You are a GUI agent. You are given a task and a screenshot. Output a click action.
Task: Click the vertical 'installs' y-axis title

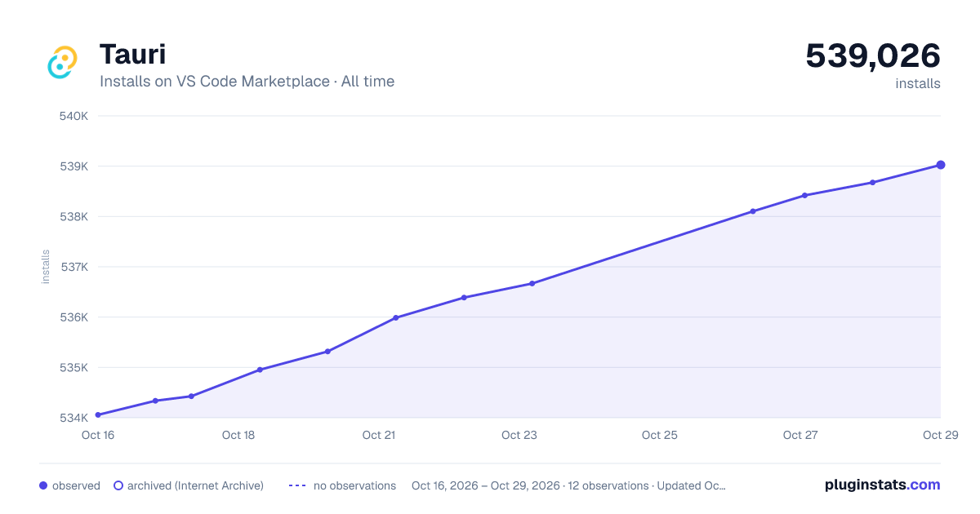point(46,267)
